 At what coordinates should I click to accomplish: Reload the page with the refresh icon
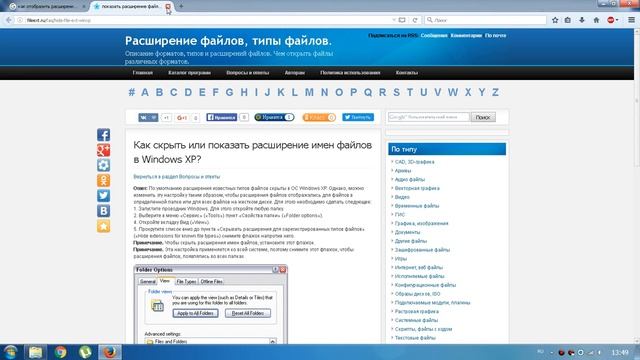415,20
